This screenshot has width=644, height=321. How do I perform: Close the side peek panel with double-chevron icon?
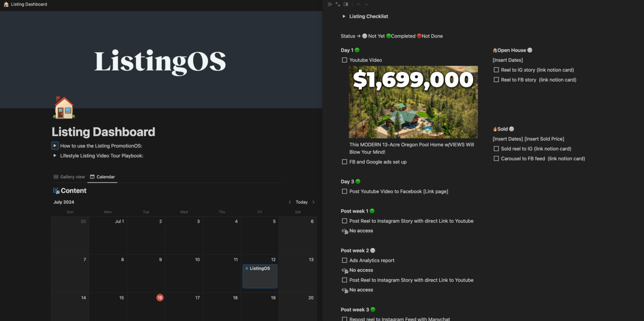click(x=329, y=4)
